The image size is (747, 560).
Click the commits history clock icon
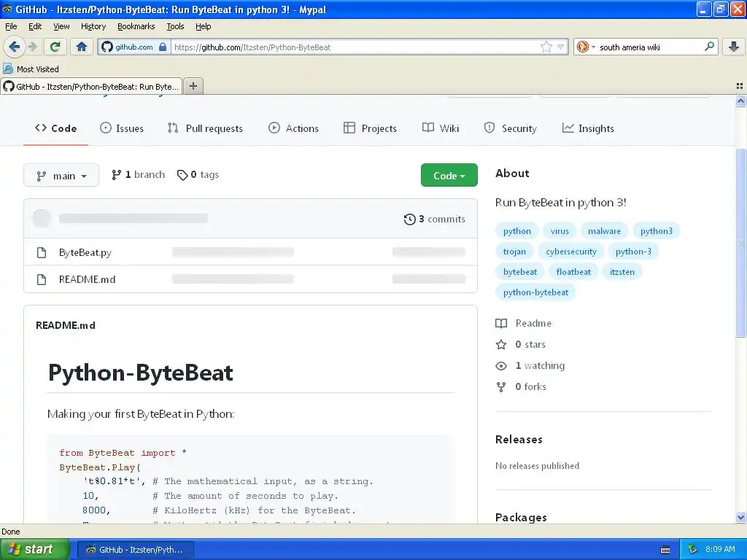pos(409,219)
